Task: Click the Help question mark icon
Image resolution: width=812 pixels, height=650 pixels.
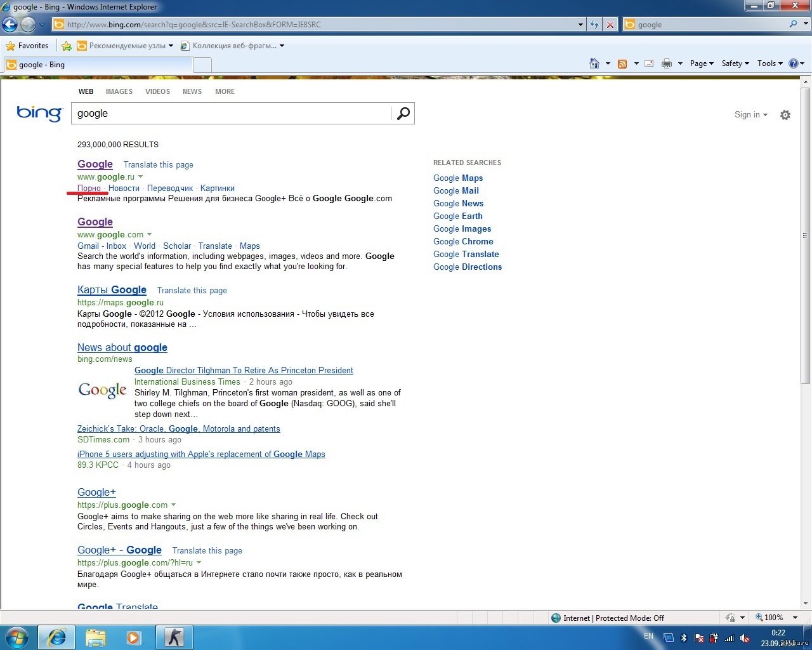Action: (793, 63)
